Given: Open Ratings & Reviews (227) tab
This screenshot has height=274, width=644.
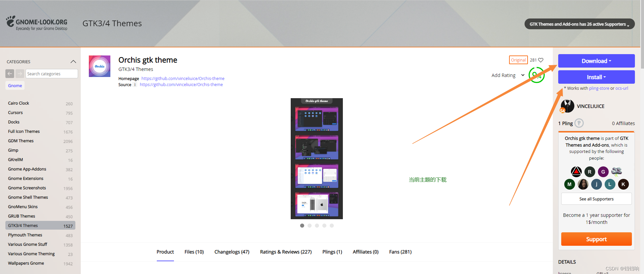Looking at the screenshot, I should (x=286, y=252).
